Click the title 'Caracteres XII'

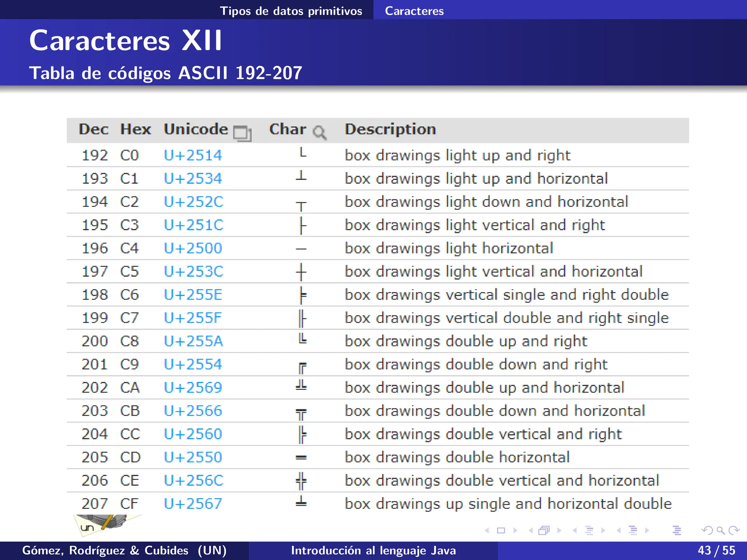coord(126,40)
